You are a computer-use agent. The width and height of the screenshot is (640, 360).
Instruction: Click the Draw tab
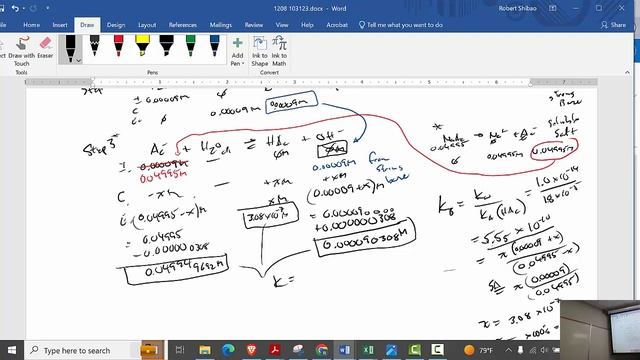(87, 25)
